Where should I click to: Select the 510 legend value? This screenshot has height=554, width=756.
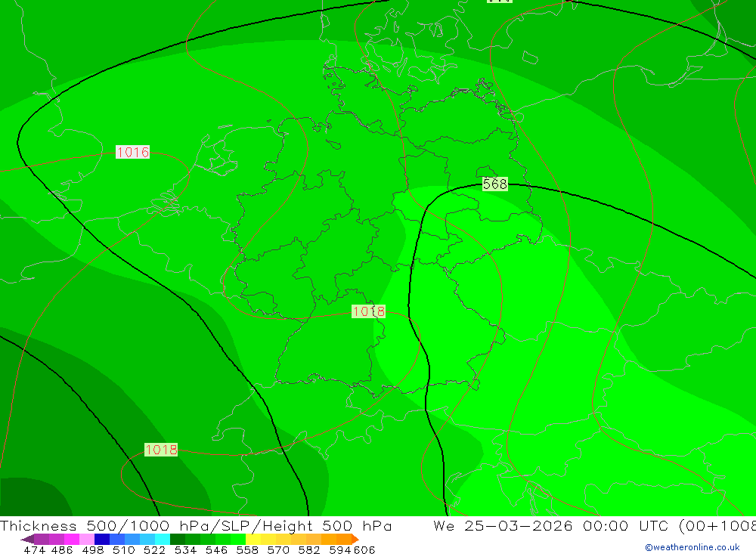[x=124, y=550]
